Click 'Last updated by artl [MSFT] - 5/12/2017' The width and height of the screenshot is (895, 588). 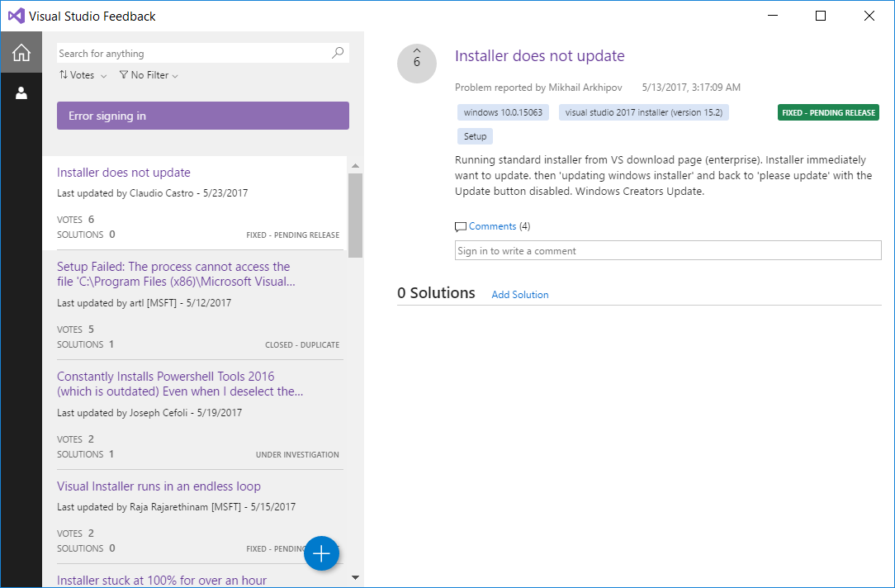[144, 302]
